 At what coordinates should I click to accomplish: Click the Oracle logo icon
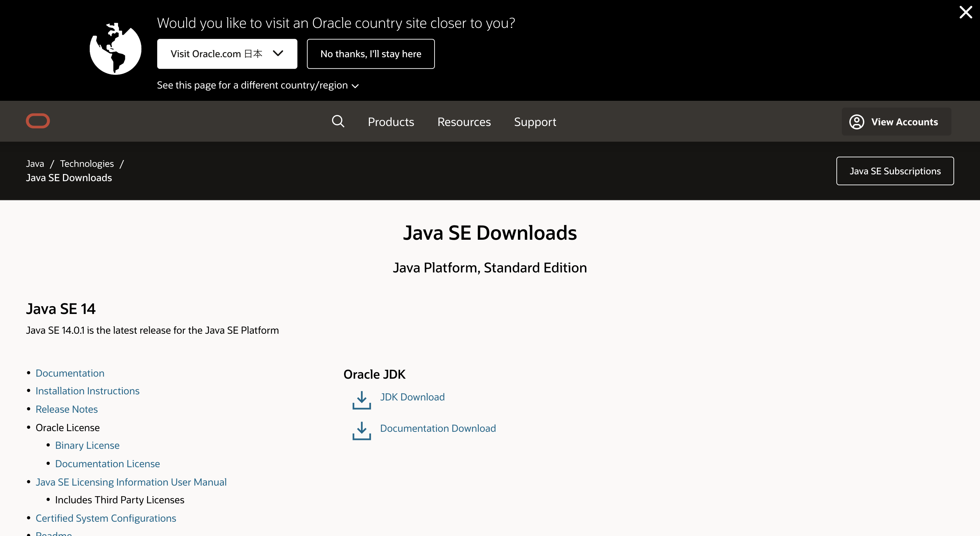pyautogui.click(x=38, y=121)
